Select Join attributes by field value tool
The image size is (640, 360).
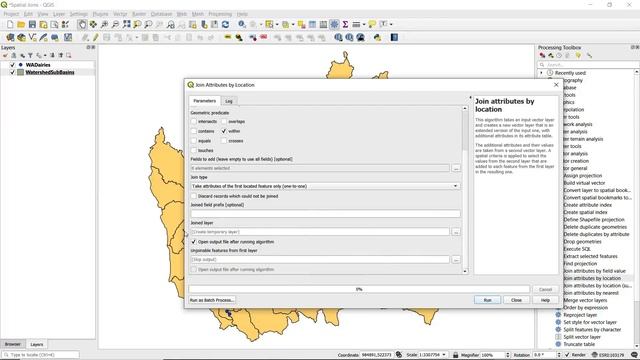594,271
